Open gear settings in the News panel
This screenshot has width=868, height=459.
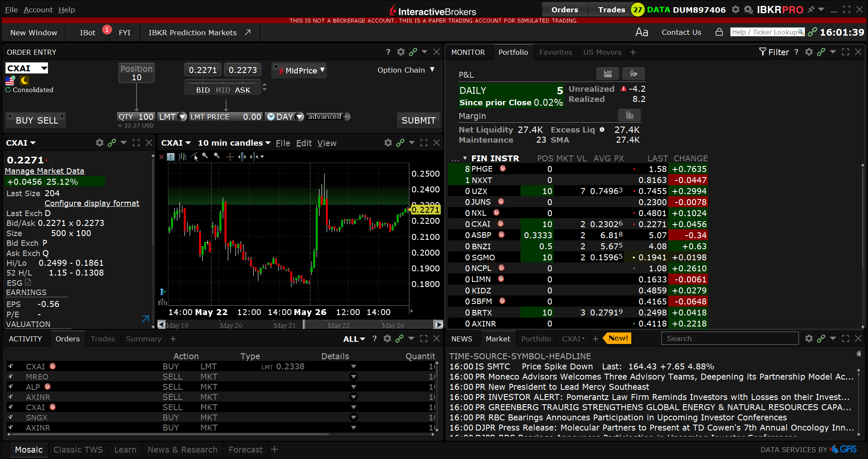pyautogui.click(x=809, y=338)
